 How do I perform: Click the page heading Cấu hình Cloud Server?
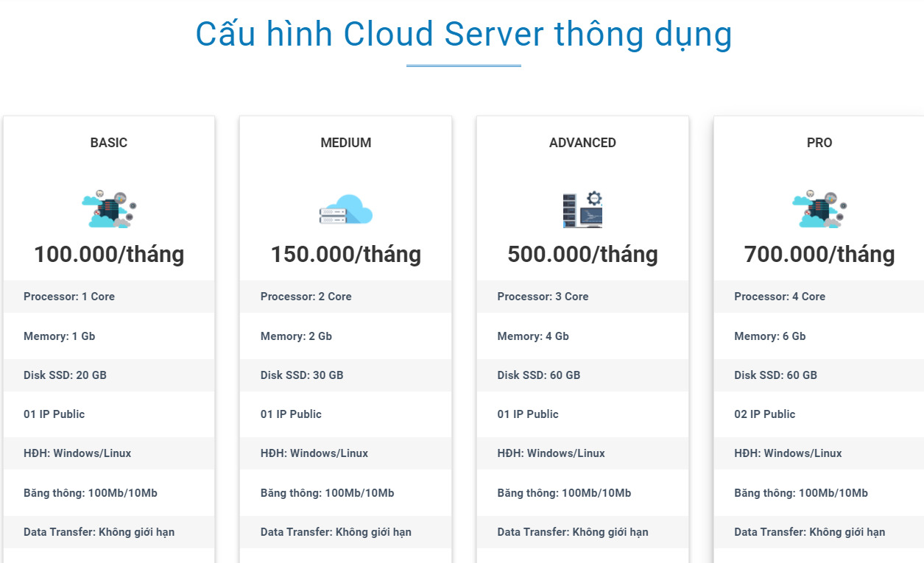463,35
